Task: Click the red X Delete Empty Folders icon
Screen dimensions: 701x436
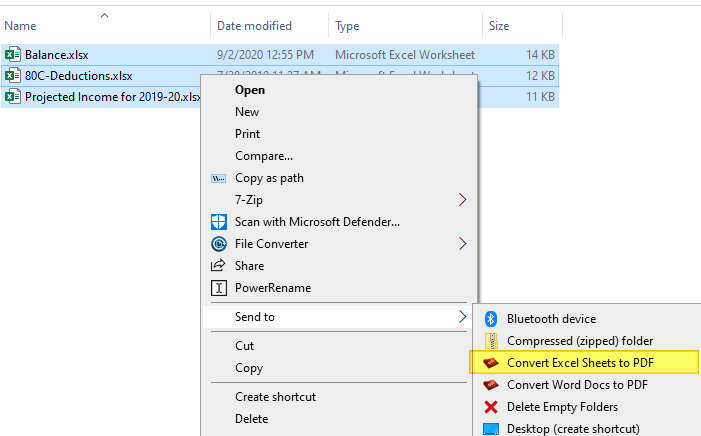Action: coord(491,407)
